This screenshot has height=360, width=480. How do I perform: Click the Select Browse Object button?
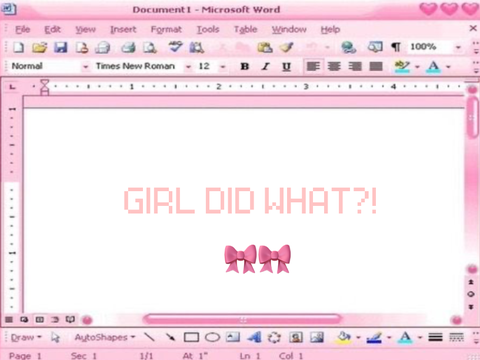coord(471,294)
